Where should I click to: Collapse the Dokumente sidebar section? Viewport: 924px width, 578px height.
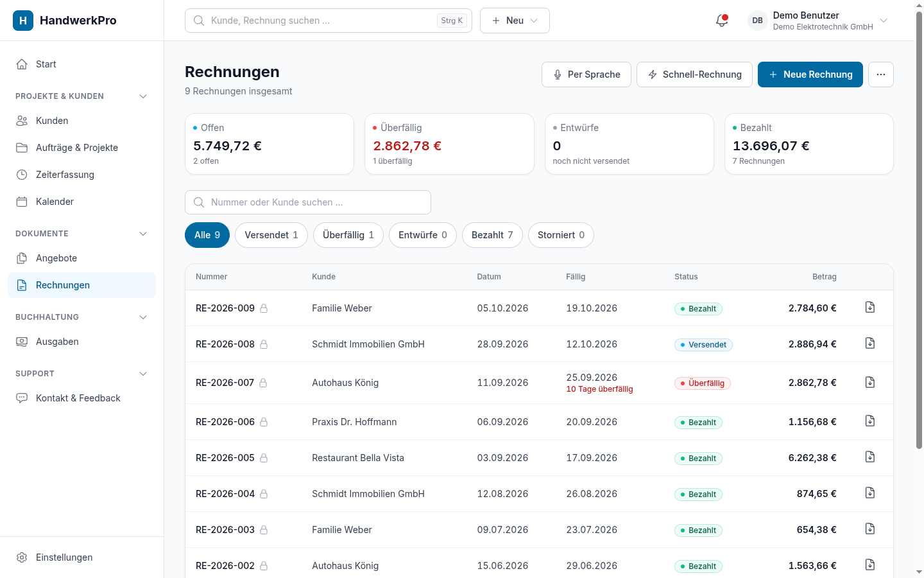pyautogui.click(x=143, y=234)
